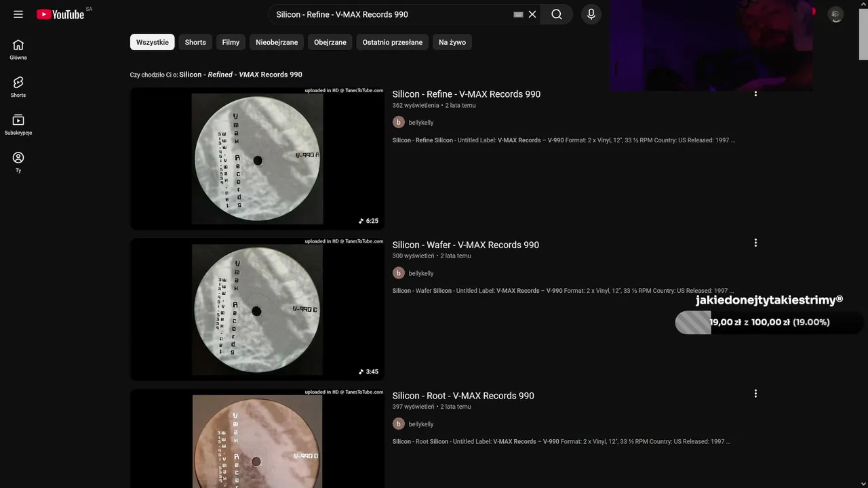The image size is (868, 488).
Task: Open bellykelly avatar under Silicon - Refine
Action: 399,122
